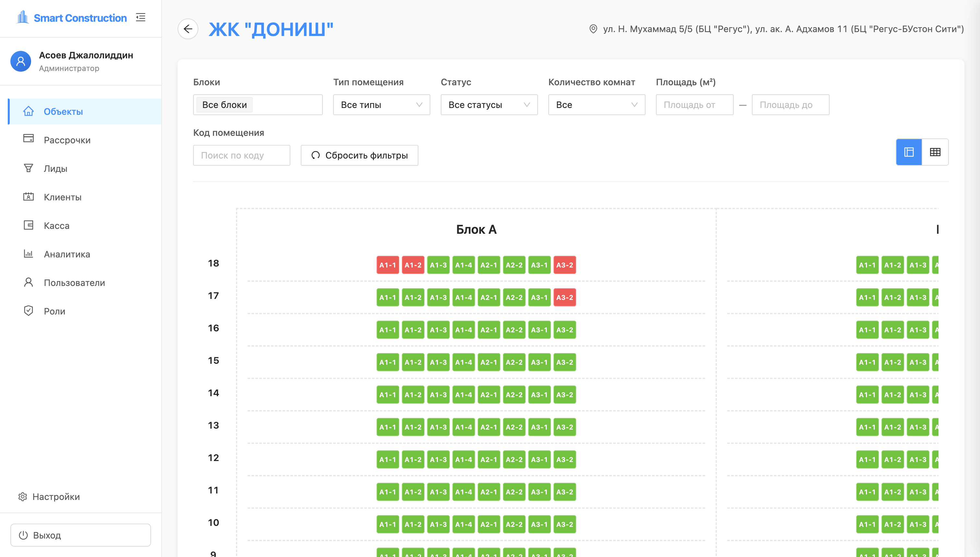Click the user avatar icon
The width and height of the screenshot is (980, 557).
21,61
